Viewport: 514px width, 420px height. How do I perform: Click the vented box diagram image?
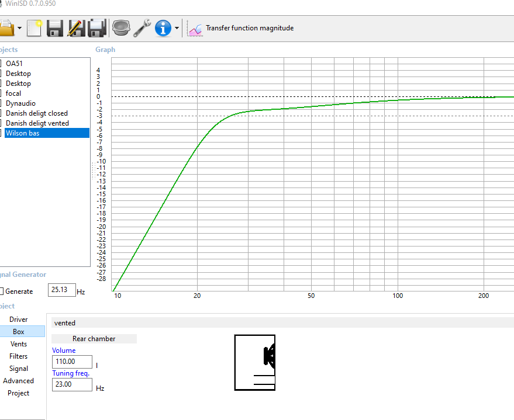pos(255,362)
